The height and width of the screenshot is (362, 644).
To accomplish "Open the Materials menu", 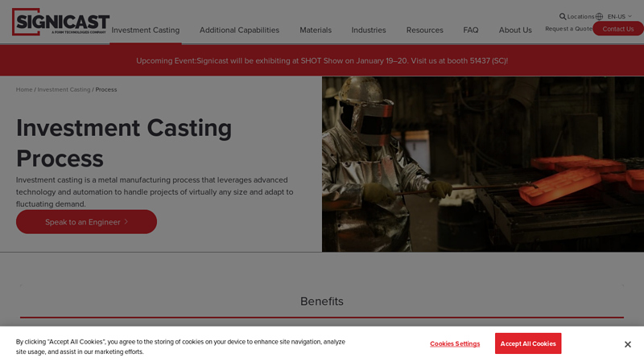I will click(316, 30).
